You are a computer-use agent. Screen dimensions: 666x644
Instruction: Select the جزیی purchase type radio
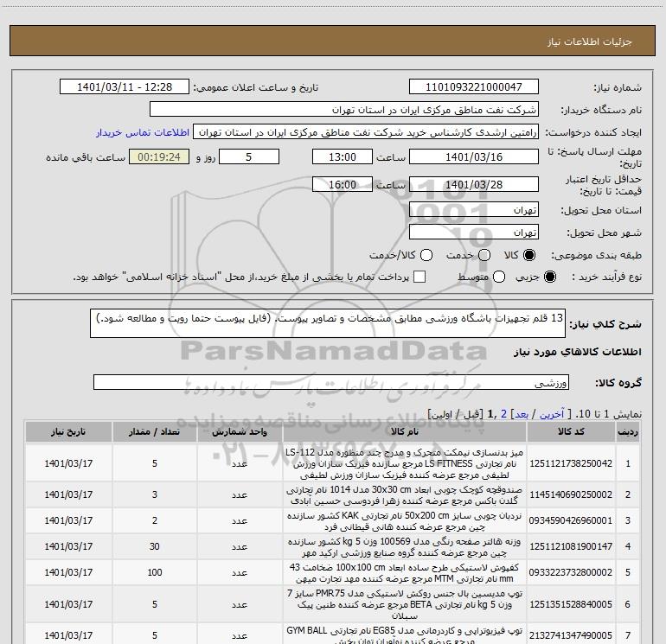point(549,277)
